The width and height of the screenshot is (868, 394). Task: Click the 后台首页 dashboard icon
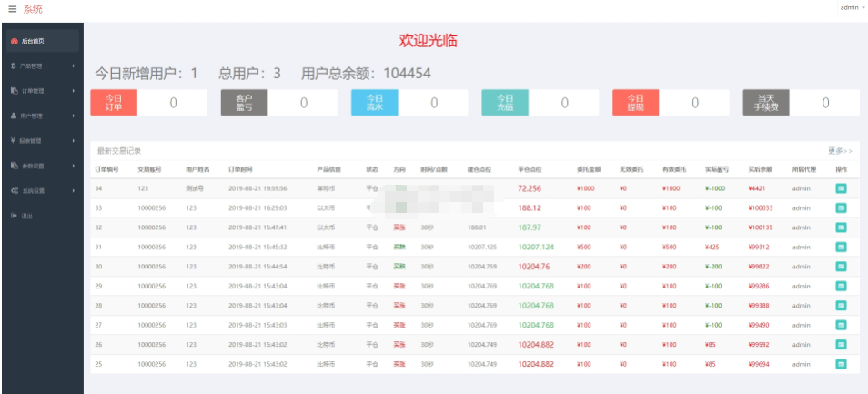13,41
